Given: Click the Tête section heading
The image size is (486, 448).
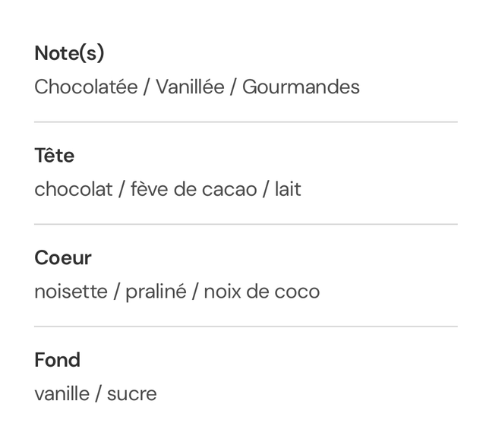Looking at the screenshot, I should [54, 156].
